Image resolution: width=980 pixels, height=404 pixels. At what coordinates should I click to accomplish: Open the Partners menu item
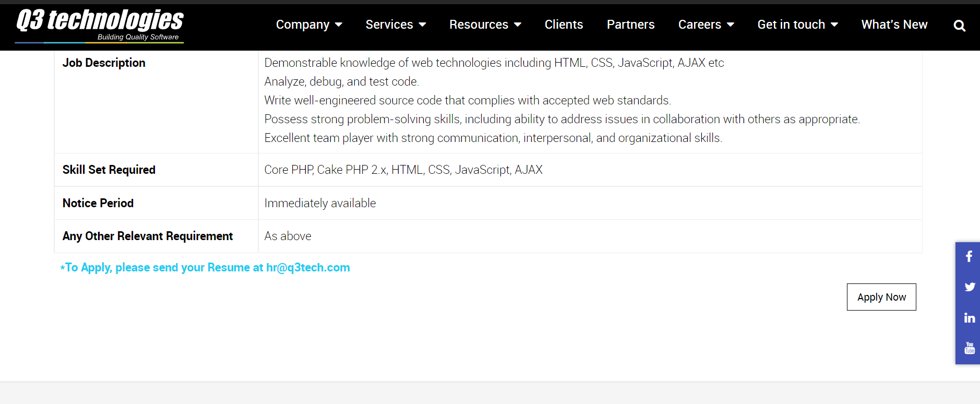click(x=630, y=25)
